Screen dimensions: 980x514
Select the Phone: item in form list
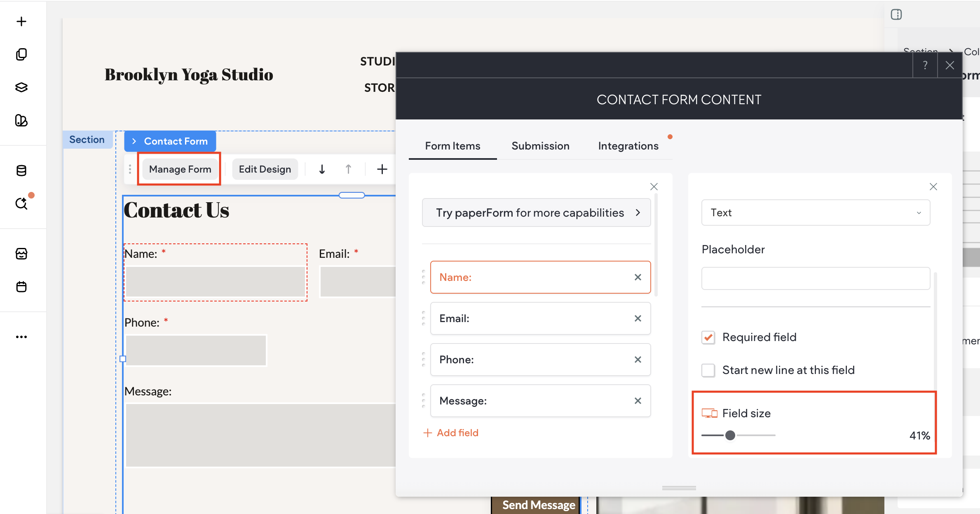point(540,360)
